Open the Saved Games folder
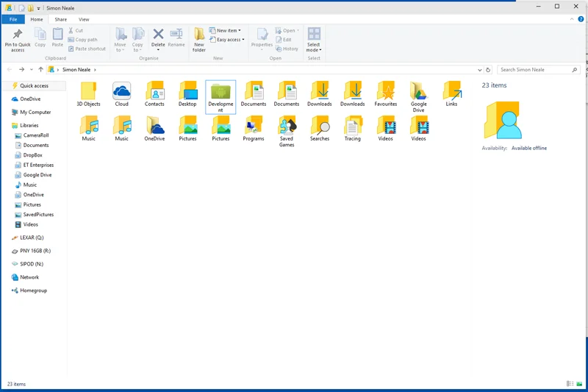Viewport: 588px width, 392px height. (287, 132)
